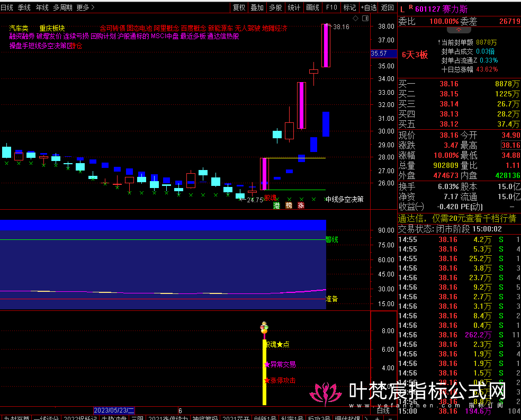521x420 pixels.
Task: Activate the 画线 drawing tool
Action: [313, 7]
